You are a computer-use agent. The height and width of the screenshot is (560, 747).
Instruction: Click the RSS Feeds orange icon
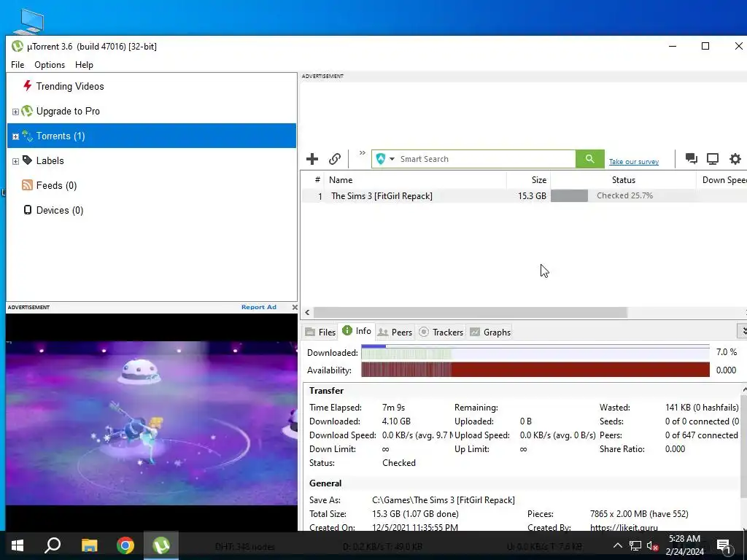pos(27,184)
